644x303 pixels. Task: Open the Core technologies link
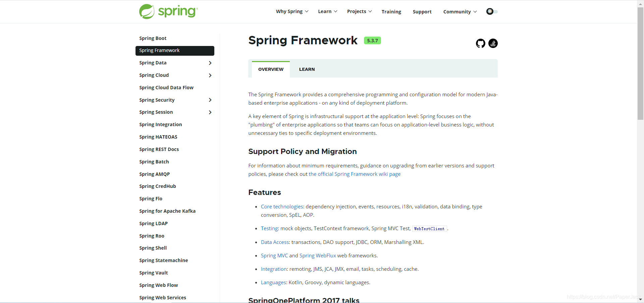pos(282,207)
